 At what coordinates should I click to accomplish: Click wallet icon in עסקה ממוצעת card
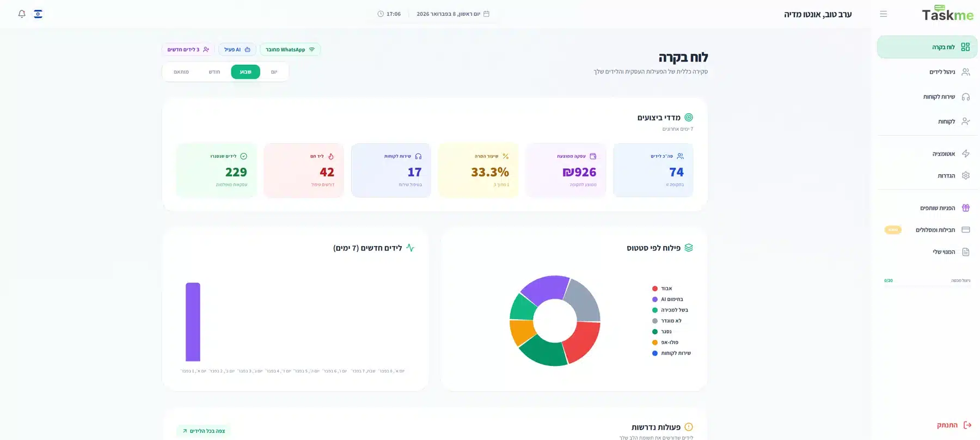click(x=593, y=156)
